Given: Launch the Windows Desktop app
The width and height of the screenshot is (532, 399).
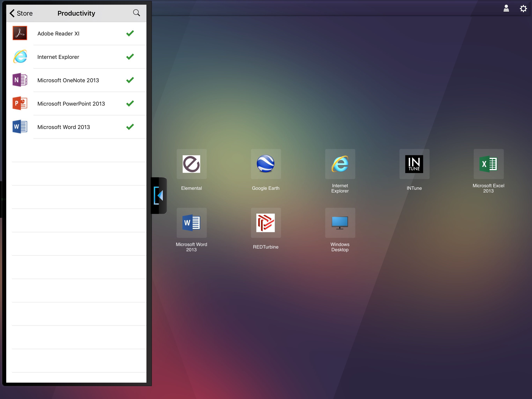Looking at the screenshot, I should 340,223.
